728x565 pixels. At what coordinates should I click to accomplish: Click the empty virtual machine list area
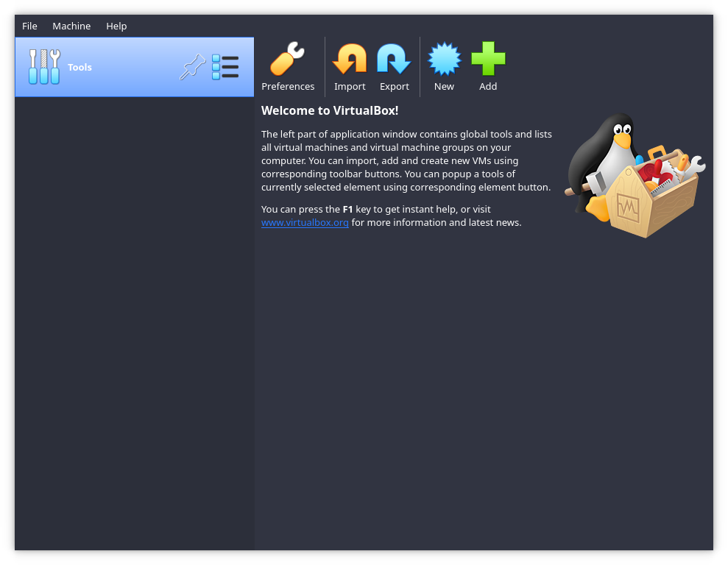[134, 324]
